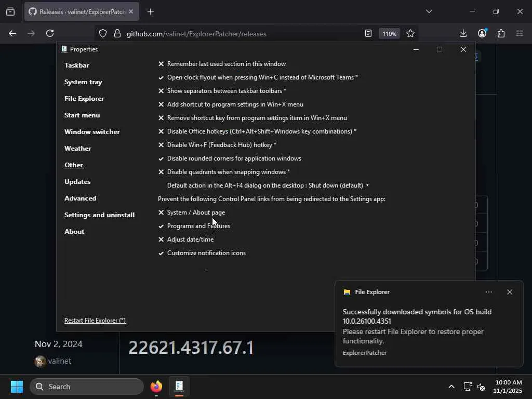Open muted volume tray icon
The image size is (532, 399).
pyautogui.click(x=481, y=387)
